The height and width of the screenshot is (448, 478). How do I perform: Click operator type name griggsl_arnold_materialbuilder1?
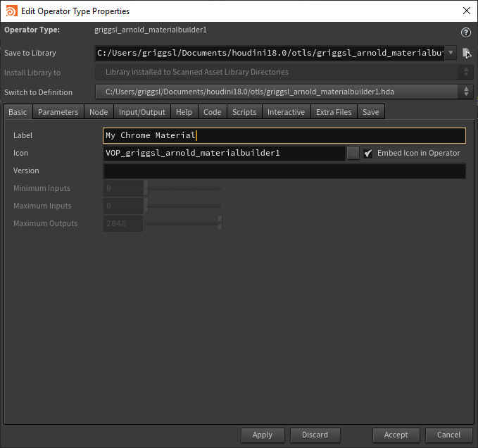[x=150, y=30]
